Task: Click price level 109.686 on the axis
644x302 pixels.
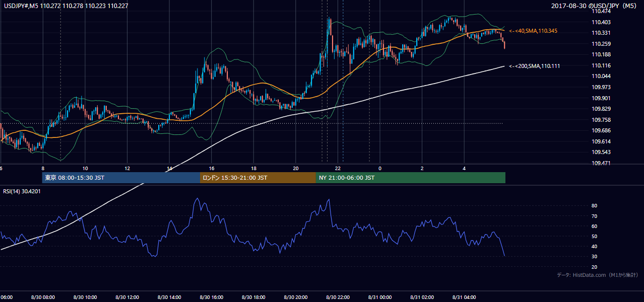Action: tap(601, 130)
